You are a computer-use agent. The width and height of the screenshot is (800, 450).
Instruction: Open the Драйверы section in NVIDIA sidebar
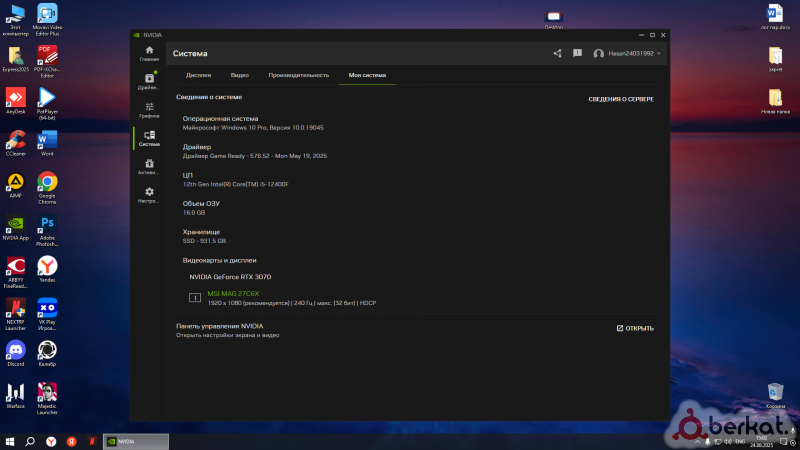coord(149,80)
